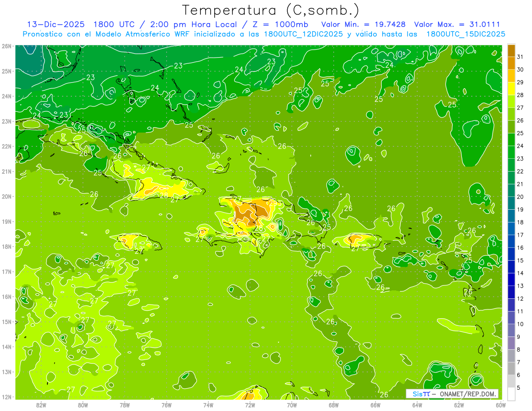Click the "24N" latitude axis label
The image size is (532, 411).
pyautogui.click(x=7, y=96)
